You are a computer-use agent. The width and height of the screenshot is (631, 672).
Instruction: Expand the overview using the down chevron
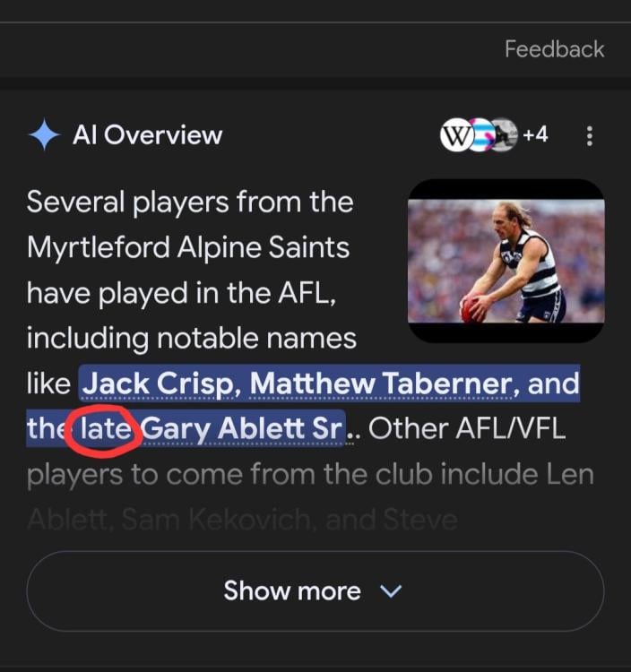click(x=391, y=591)
